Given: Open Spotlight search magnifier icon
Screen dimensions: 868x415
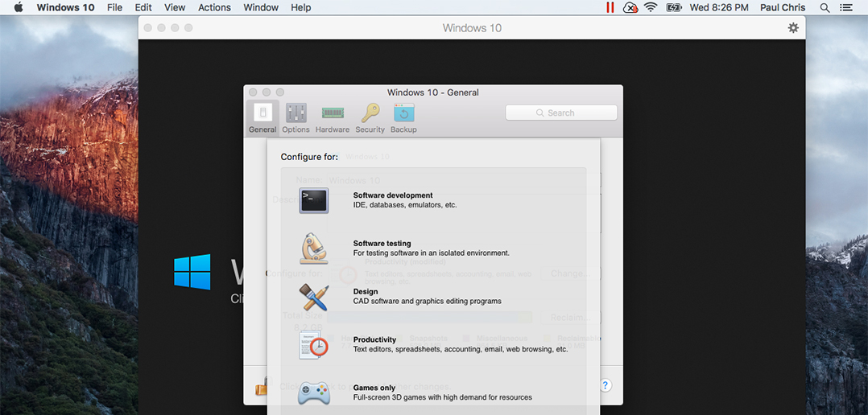Looking at the screenshot, I should click(825, 7).
